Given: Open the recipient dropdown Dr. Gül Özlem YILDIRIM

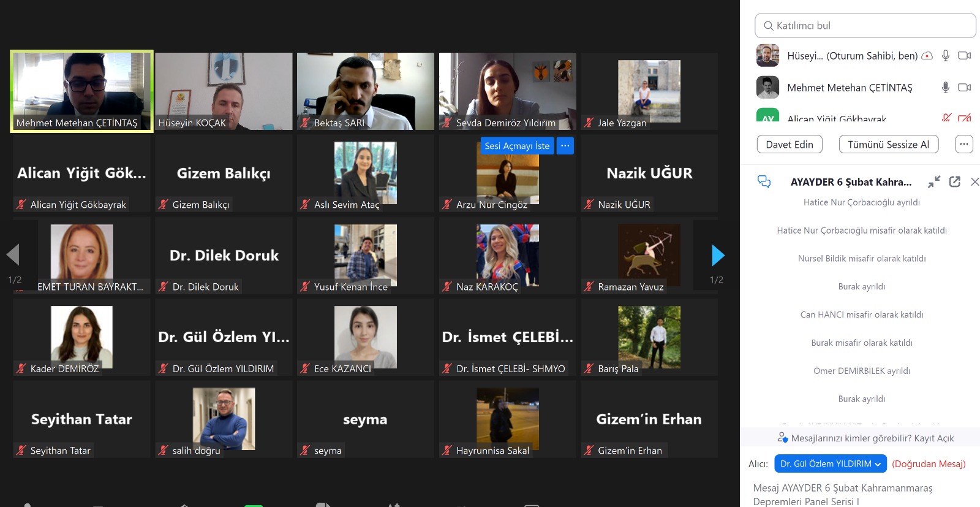Looking at the screenshot, I should (x=830, y=463).
